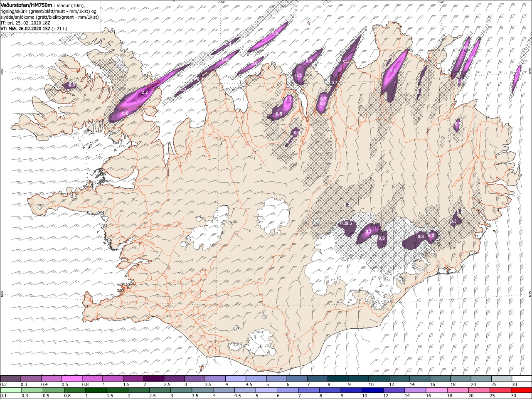532x399 pixels.
Task: Pick the dark purple 0.2 snow scale swatch
Action: click(10, 379)
